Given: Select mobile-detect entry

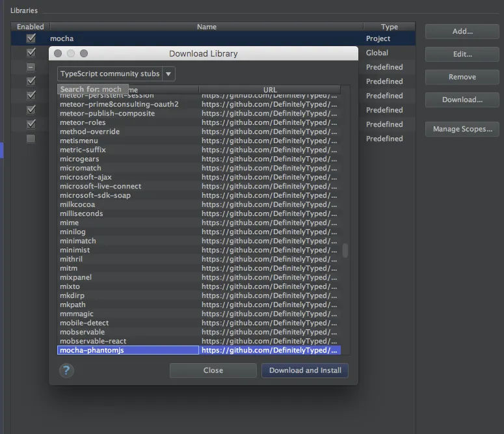Looking at the screenshot, I should (128, 323).
